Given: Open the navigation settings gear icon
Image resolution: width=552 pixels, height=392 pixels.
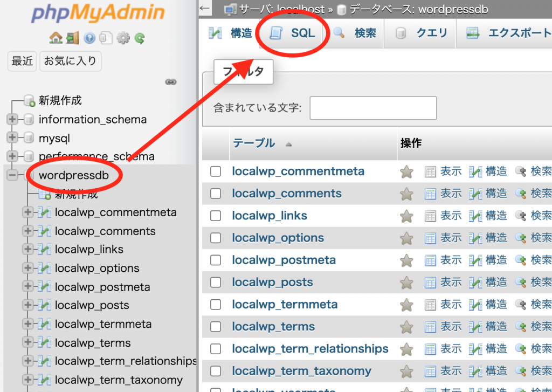Looking at the screenshot, I should [x=123, y=38].
